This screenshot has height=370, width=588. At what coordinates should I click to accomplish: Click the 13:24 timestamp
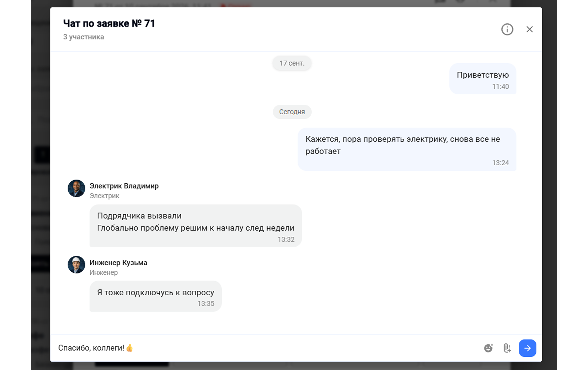coord(501,163)
